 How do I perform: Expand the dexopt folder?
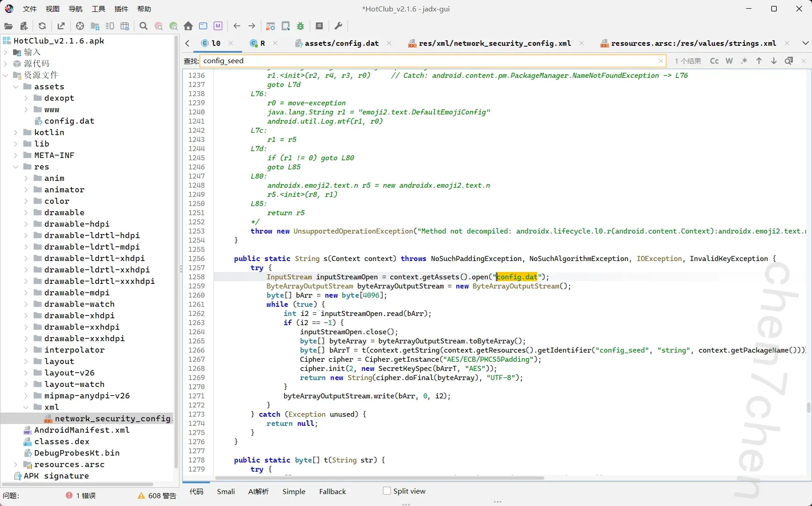26,98
